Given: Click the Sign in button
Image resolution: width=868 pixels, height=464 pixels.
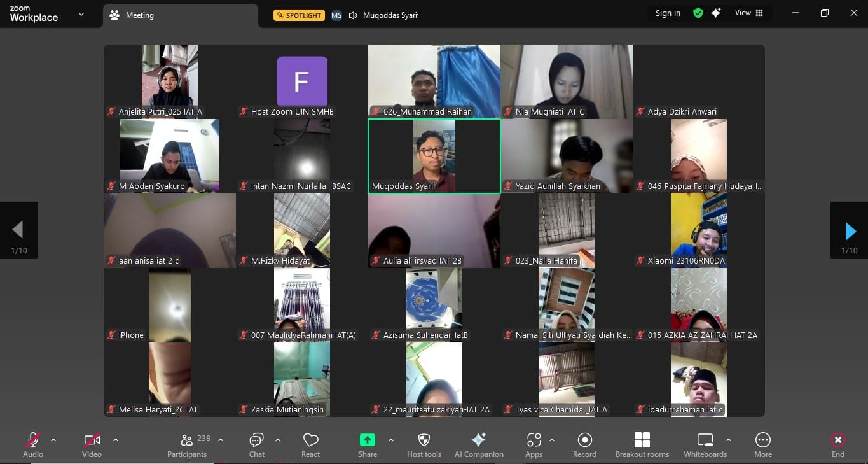Looking at the screenshot, I should [668, 13].
